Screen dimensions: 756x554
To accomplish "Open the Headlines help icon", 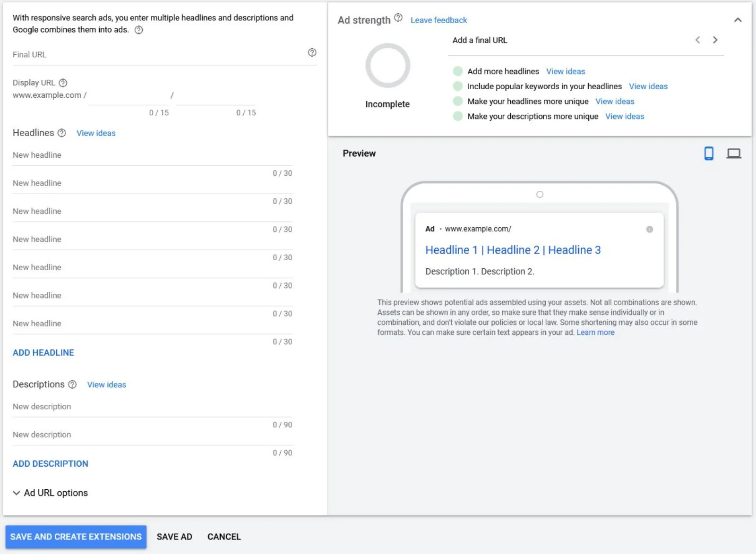I will [61, 133].
